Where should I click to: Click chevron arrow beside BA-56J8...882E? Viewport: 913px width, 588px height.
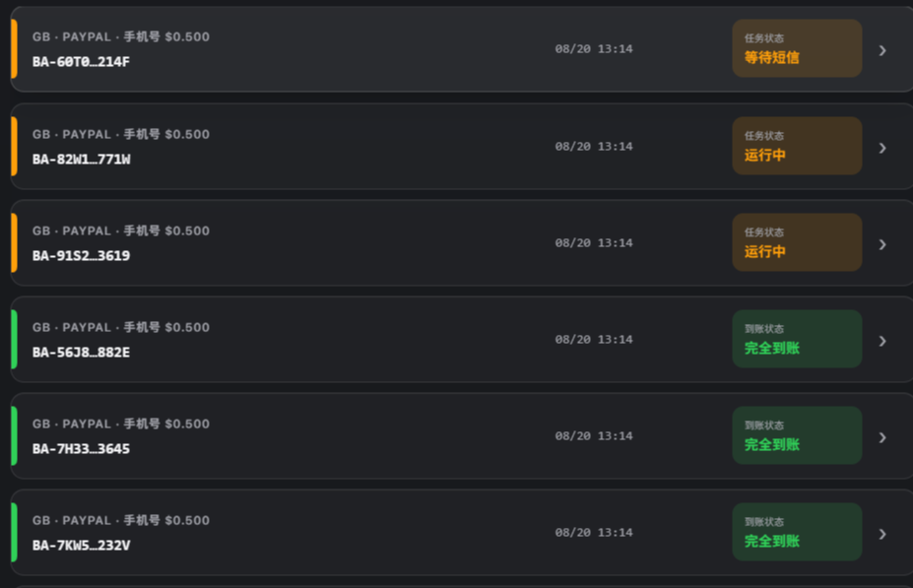(882, 341)
